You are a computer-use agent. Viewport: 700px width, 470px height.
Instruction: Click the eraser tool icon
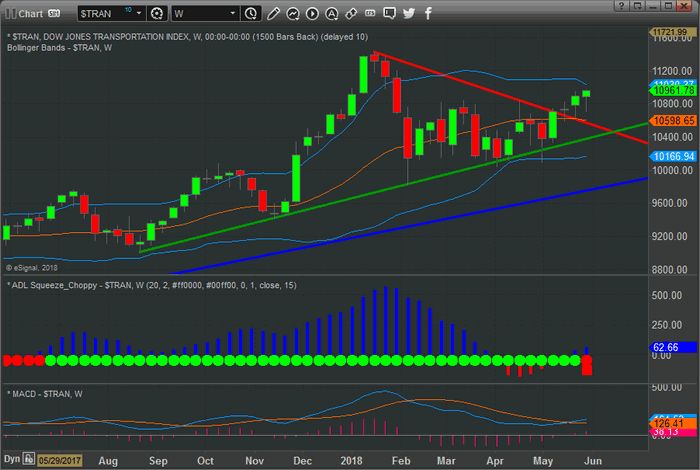351,14
